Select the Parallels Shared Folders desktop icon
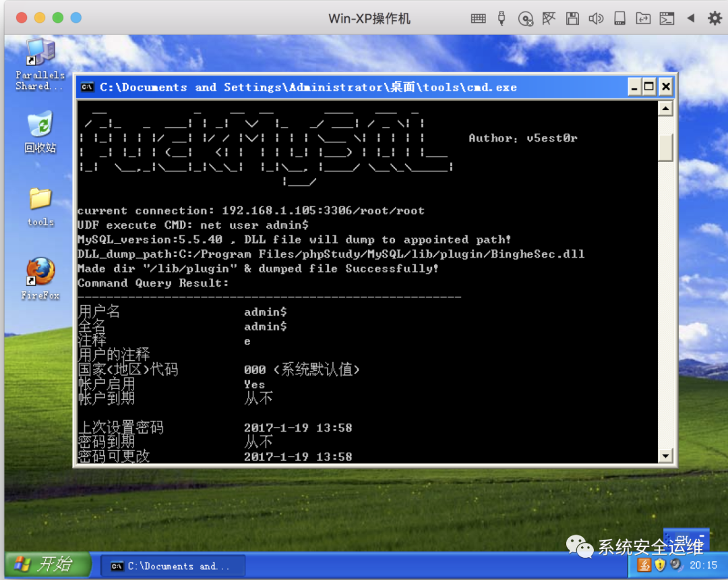Image resolution: width=728 pixels, height=580 pixels. 40,65
